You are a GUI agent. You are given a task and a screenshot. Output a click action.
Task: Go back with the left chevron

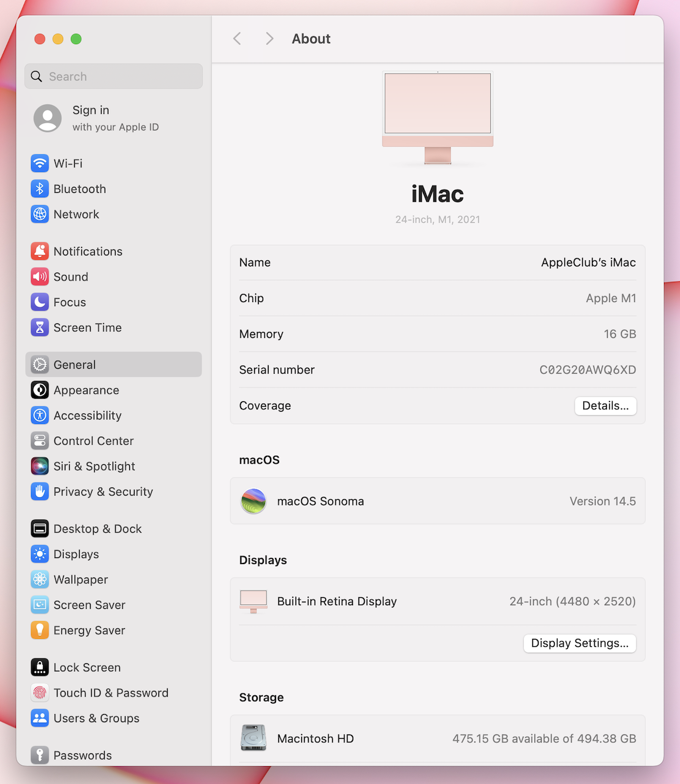coord(237,39)
